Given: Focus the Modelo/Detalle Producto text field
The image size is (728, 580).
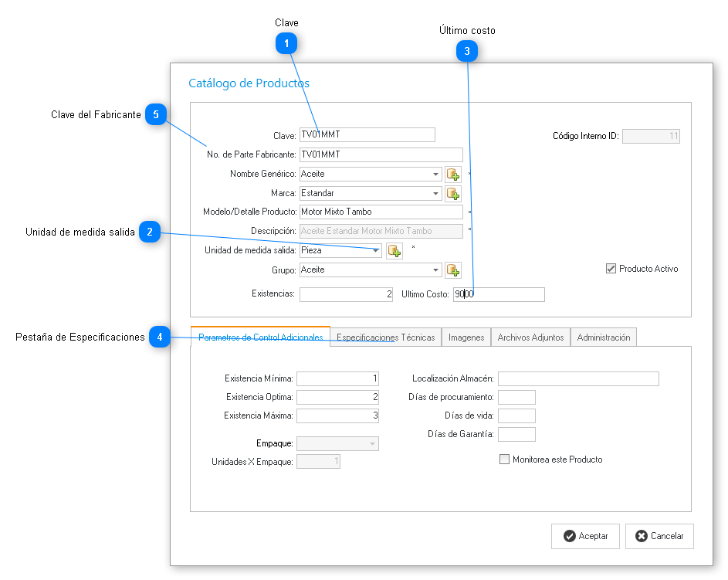Looking at the screenshot, I should [381, 212].
